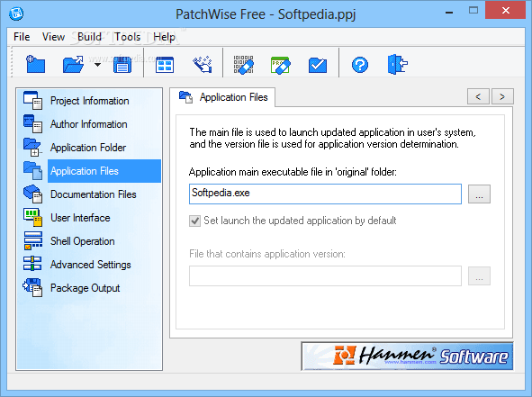This screenshot has height=397, width=532.
Task: Select Advanced Settings in the sidebar
Action: pyautogui.click(x=91, y=265)
